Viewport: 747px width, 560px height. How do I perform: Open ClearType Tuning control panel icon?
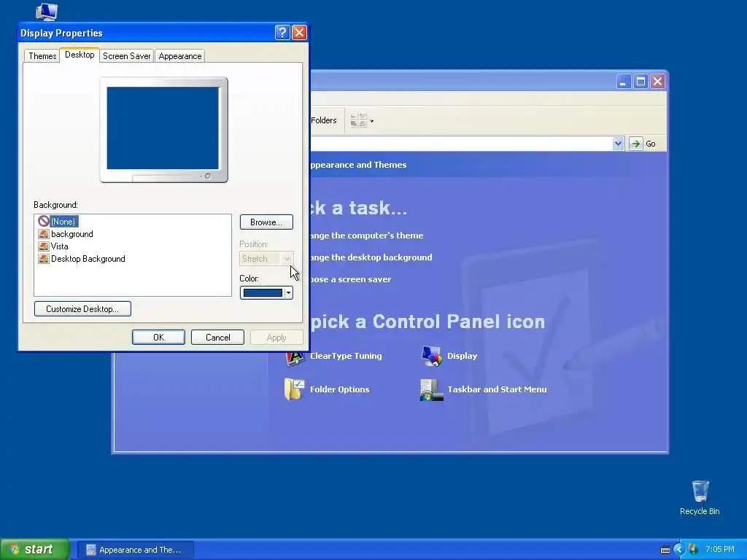[295, 356]
